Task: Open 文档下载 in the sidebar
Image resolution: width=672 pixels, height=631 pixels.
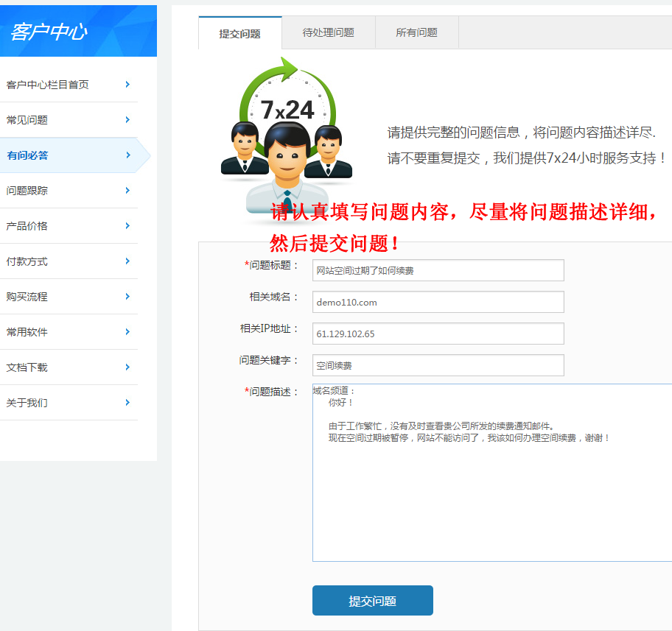Action: point(27,367)
